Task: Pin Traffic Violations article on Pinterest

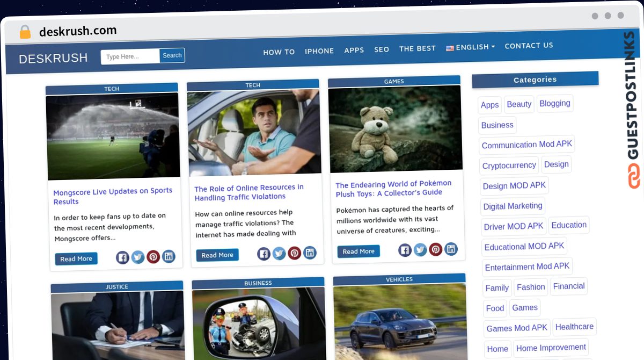Action: point(295,253)
